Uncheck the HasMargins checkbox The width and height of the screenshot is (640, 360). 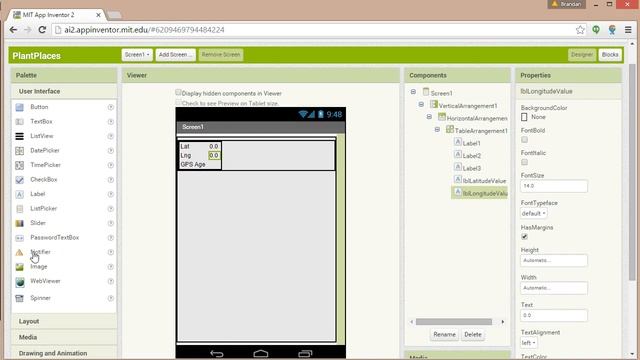coord(524,237)
